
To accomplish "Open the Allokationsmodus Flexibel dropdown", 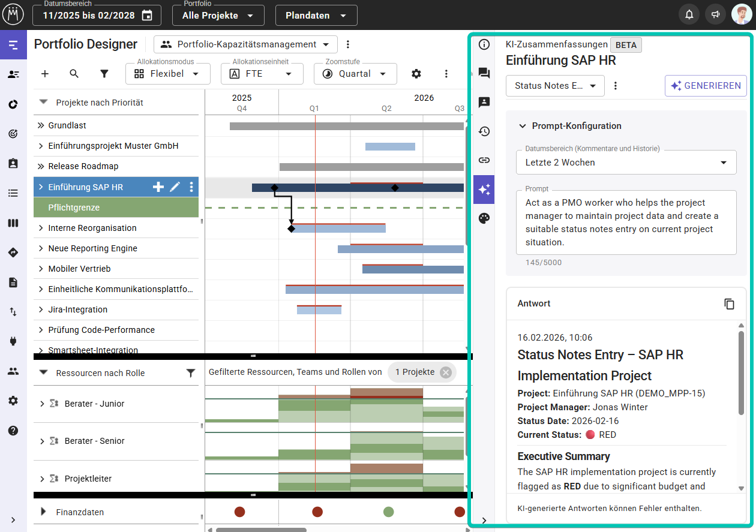I will (167, 74).
